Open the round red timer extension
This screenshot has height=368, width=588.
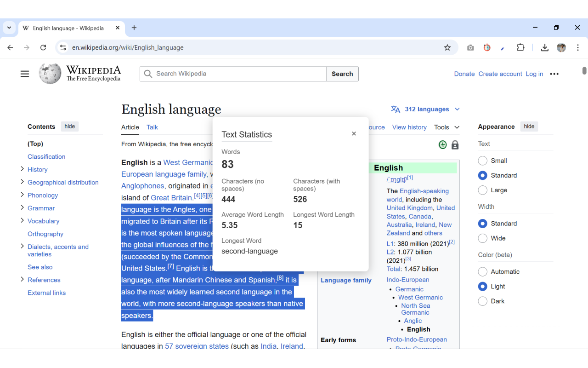click(487, 47)
